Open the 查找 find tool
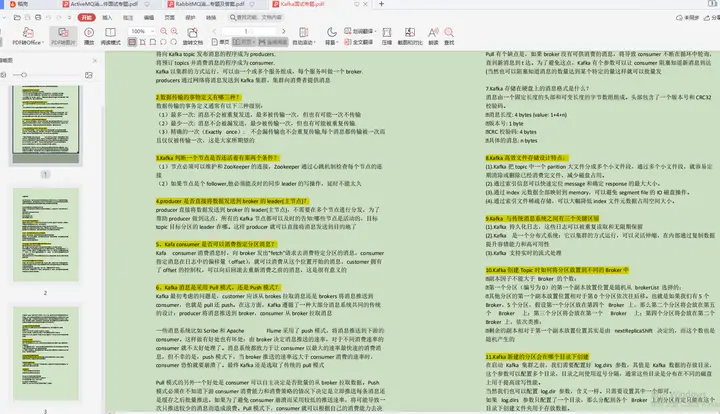This screenshot has width=720, height=414. (x=449, y=36)
